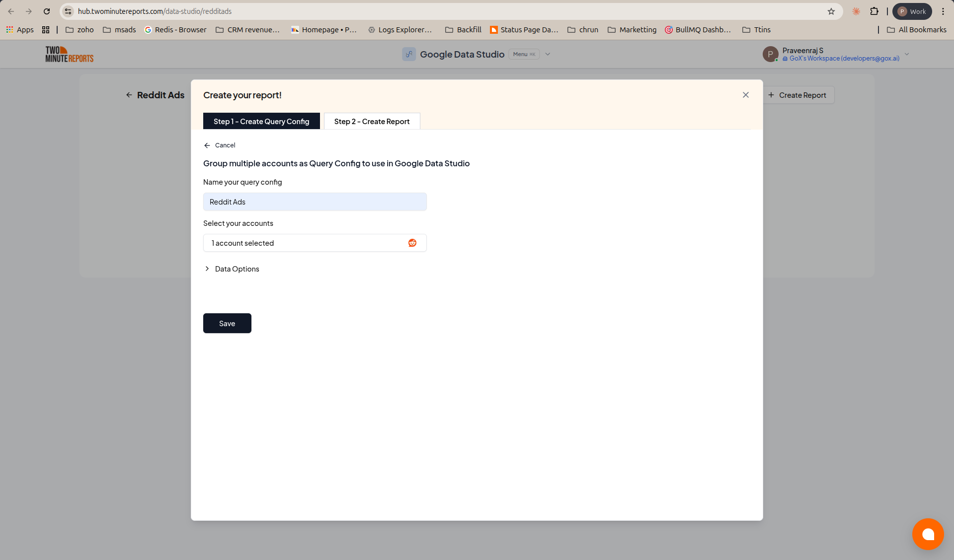The image size is (954, 560).
Task: Select Step 1 - Create Query Config tab
Action: tap(261, 121)
